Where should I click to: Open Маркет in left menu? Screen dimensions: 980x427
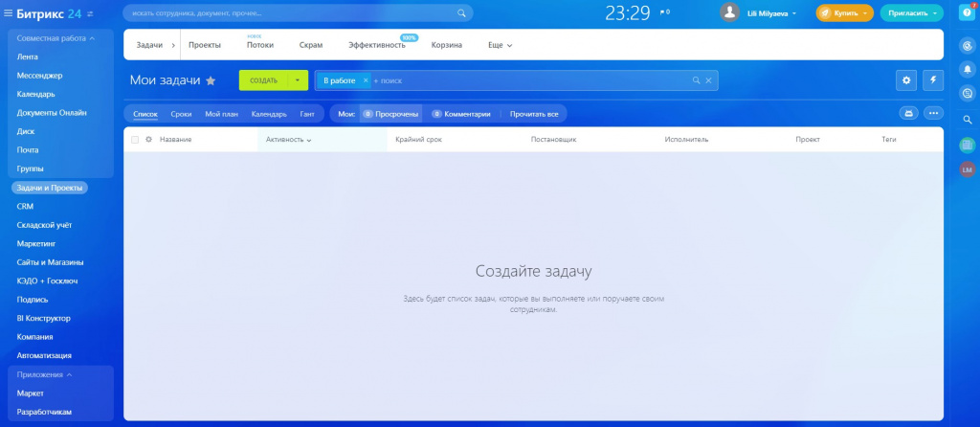(30, 393)
